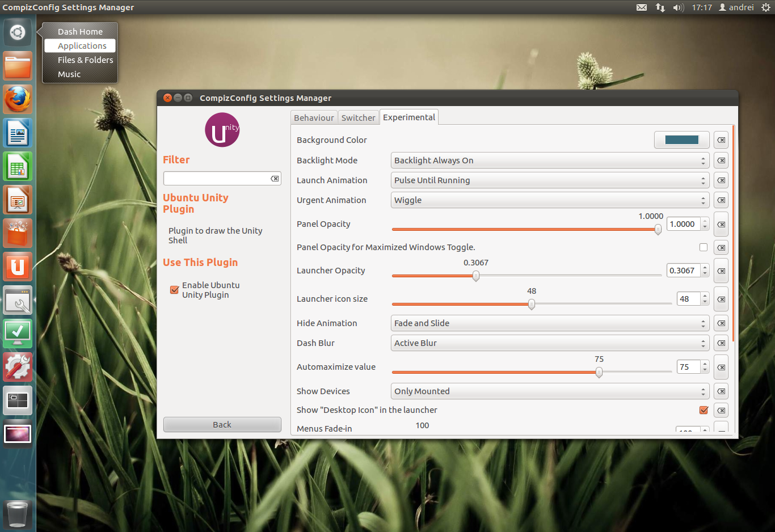Open the Background Color swatch picker
This screenshot has width=775, height=532.
click(x=681, y=140)
